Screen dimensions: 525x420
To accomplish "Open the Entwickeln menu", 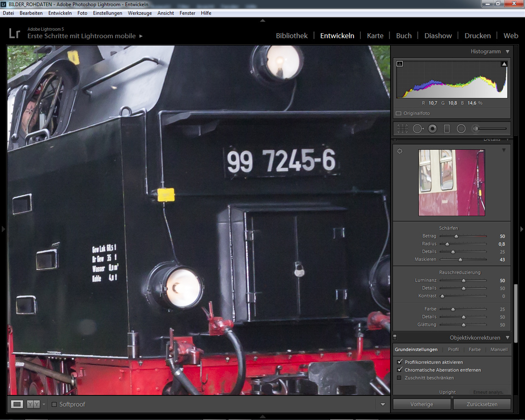I will (x=60, y=13).
